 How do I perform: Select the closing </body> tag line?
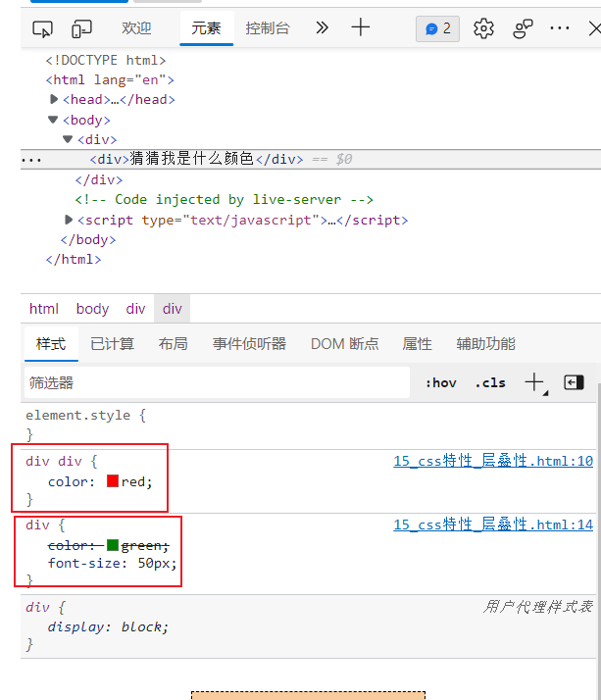click(88, 240)
